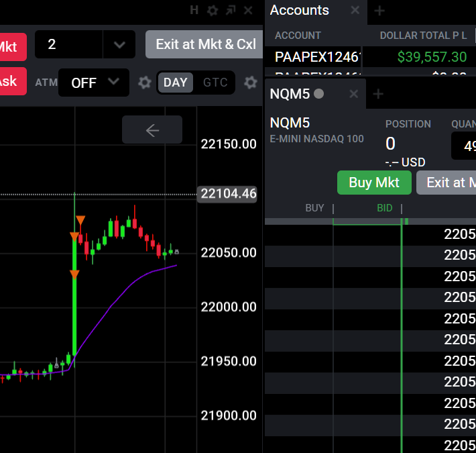Screen dimensions: 476x453
Task: Click 22050.00 price axis label
Action: [229, 253]
